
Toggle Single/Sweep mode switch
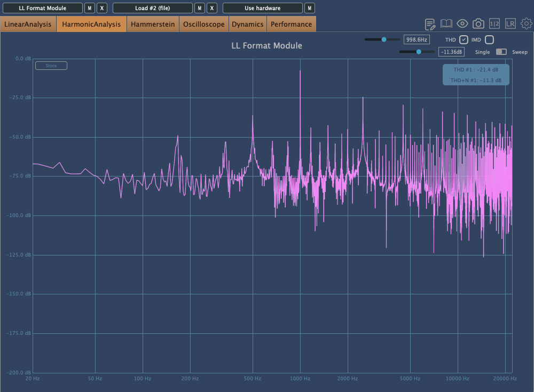coord(501,52)
